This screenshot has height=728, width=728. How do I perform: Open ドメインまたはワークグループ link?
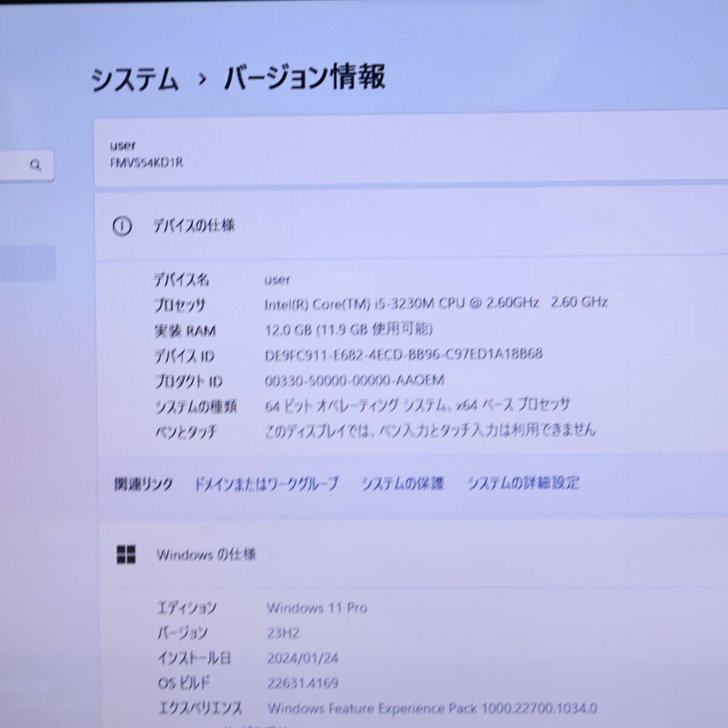tap(266, 484)
